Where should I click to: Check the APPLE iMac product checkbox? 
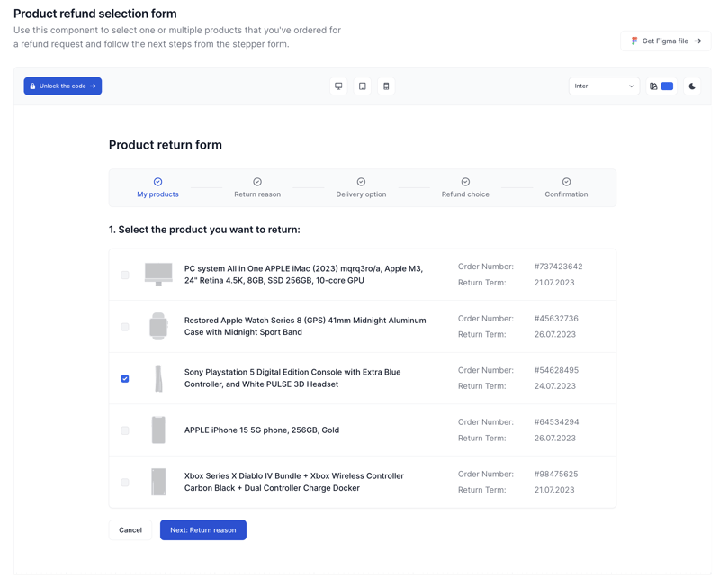point(125,275)
